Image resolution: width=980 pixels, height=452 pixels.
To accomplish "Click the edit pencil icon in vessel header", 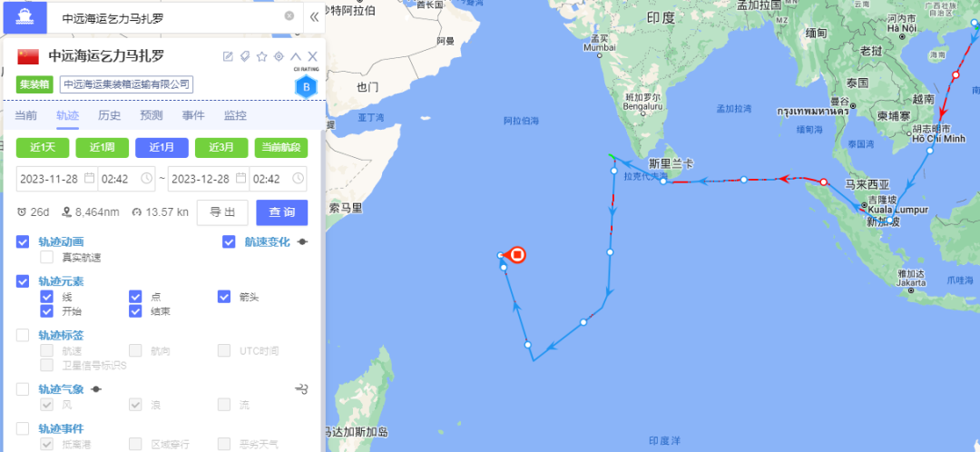I will pyautogui.click(x=228, y=57).
